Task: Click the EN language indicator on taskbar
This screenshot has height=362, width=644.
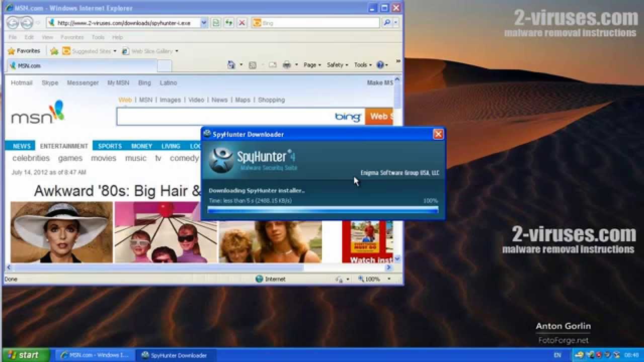Action: (557, 355)
